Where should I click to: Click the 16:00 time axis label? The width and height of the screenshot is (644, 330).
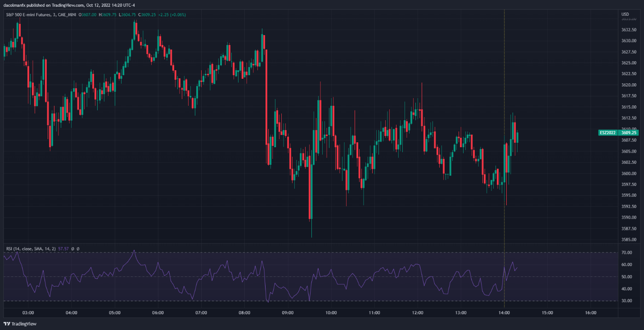click(x=590, y=312)
